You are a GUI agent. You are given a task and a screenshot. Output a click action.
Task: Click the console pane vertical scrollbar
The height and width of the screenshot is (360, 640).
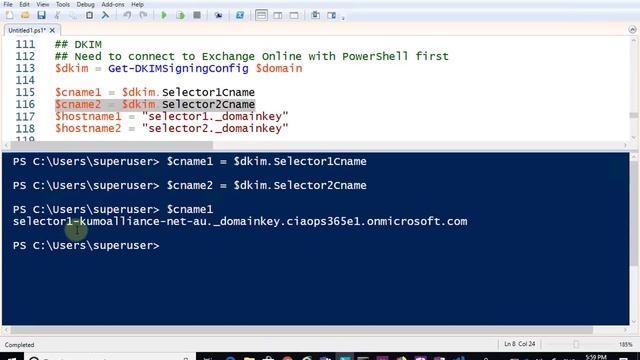633,213
